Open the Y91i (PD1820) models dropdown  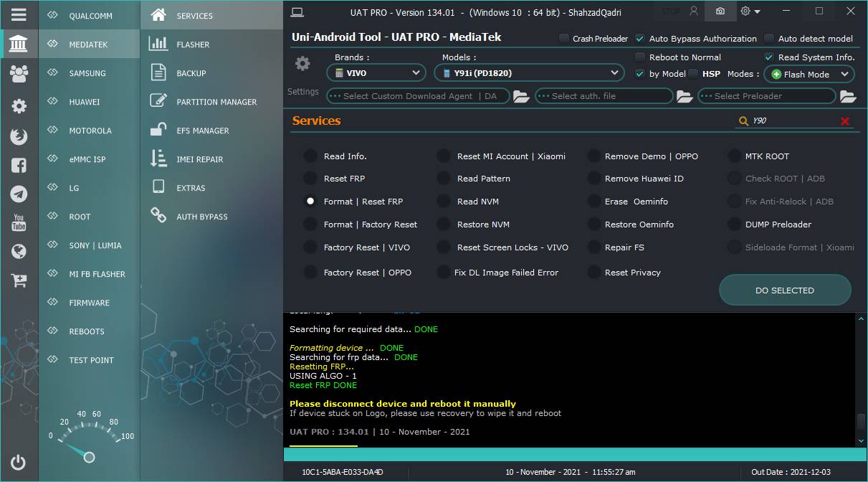(529, 72)
